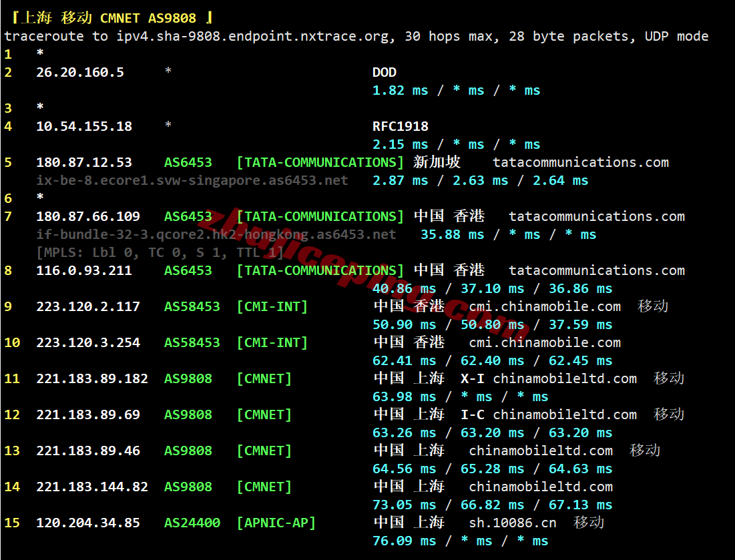Click the IP address 221.183.144.82
The width and height of the screenshot is (735, 560).
[x=92, y=487]
